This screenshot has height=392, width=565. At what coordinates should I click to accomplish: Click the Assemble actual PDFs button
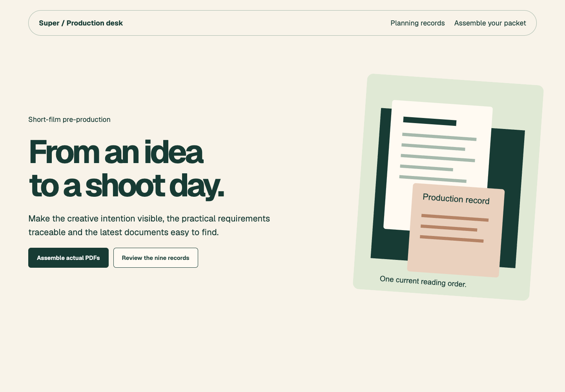(x=68, y=258)
